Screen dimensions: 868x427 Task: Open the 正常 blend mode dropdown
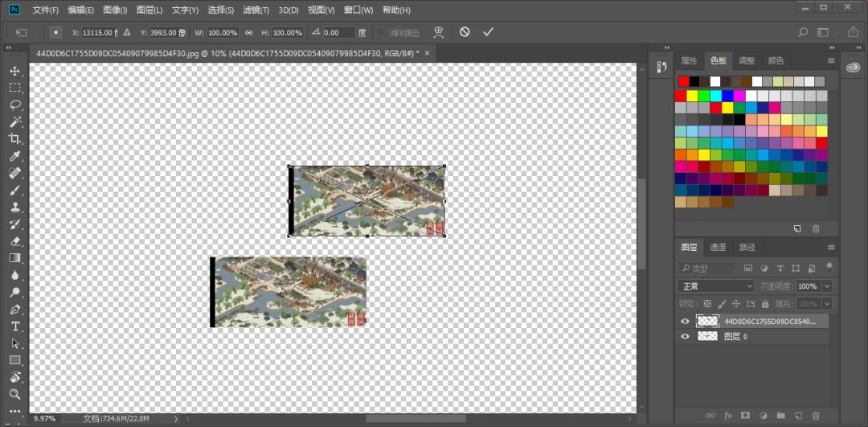coord(716,286)
